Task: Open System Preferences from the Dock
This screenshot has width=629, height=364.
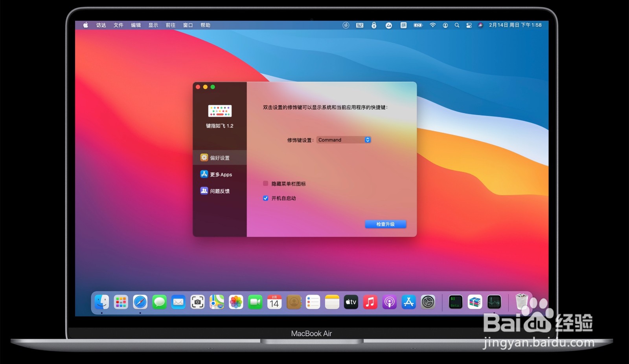Action: click(428, 302)
